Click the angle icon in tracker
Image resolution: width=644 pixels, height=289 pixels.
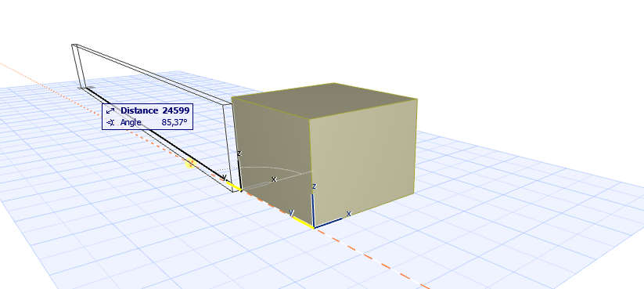click(x=110, y=122)
